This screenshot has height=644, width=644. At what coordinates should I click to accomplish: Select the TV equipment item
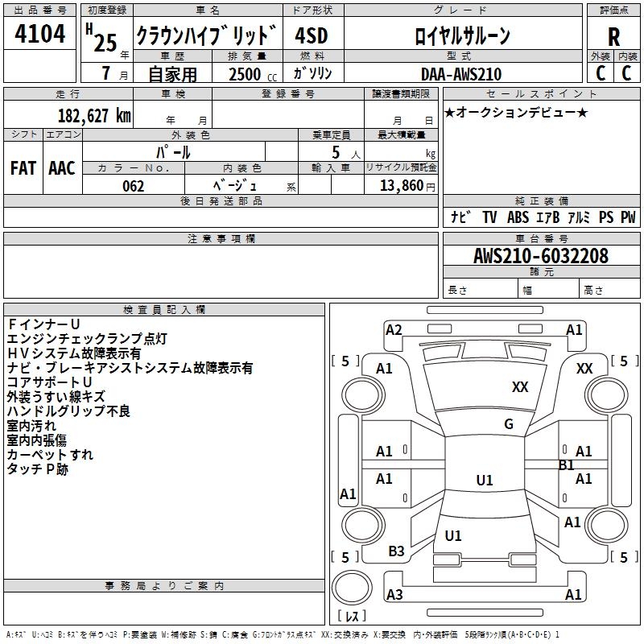[x=489, y=217]
